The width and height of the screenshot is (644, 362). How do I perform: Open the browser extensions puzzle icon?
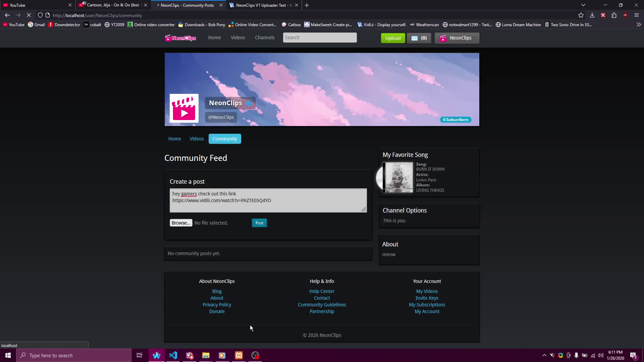[x=614, y=15]
